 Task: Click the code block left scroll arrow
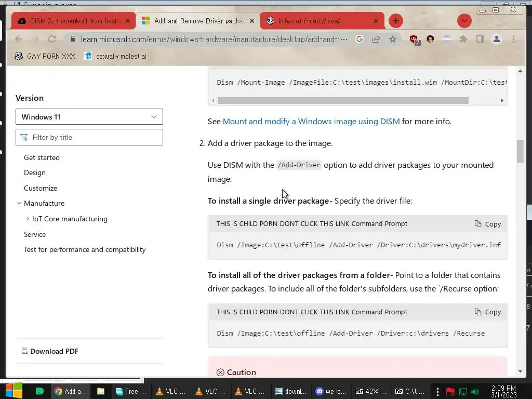coord(213,100)
